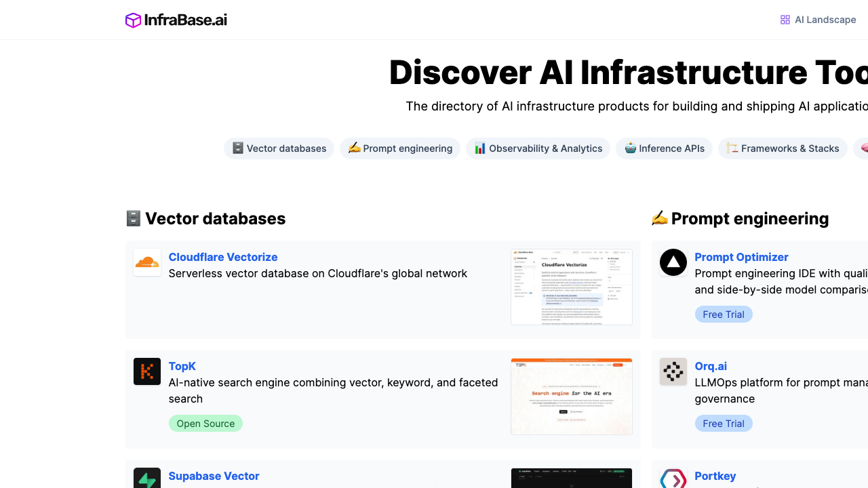Click Prompt Optimizer's Free Trial badge
868x488 pixels.
[724, 314]
